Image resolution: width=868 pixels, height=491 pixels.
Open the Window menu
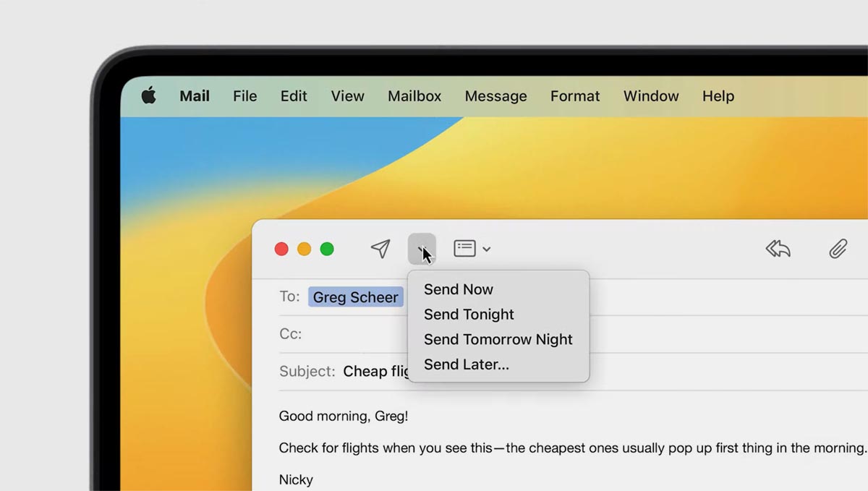[x=651, y=96]
